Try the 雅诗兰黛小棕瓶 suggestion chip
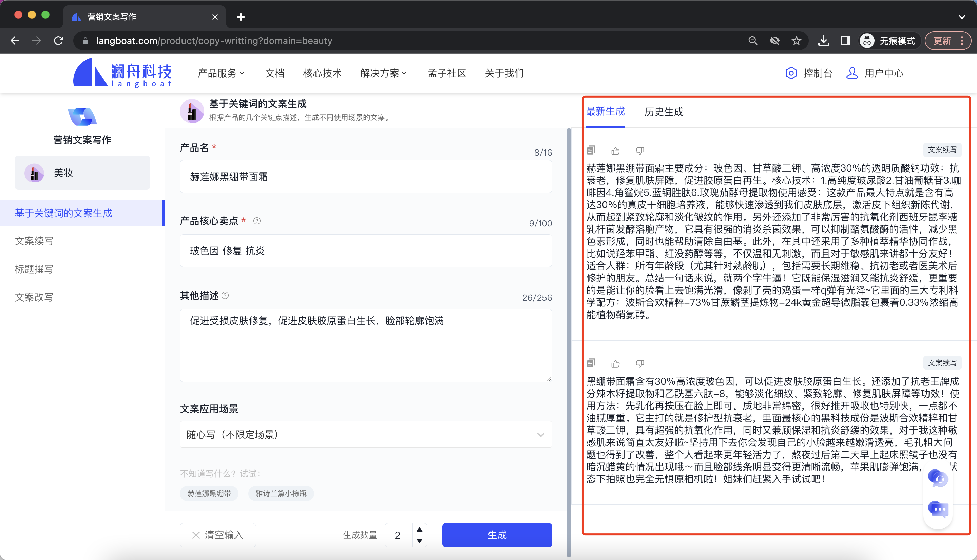The height and width of the screenshot is (560, 977). [x=281, y=494]
